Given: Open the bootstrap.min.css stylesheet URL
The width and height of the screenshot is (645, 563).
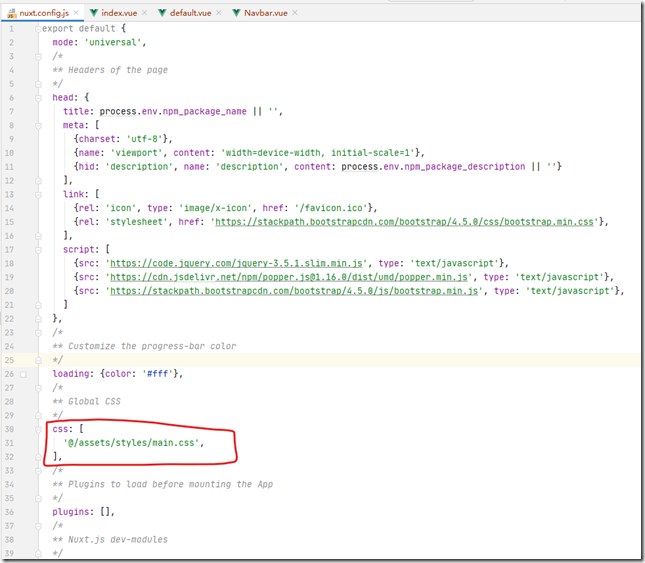Looking at the screenshot, I should (404, 222).
